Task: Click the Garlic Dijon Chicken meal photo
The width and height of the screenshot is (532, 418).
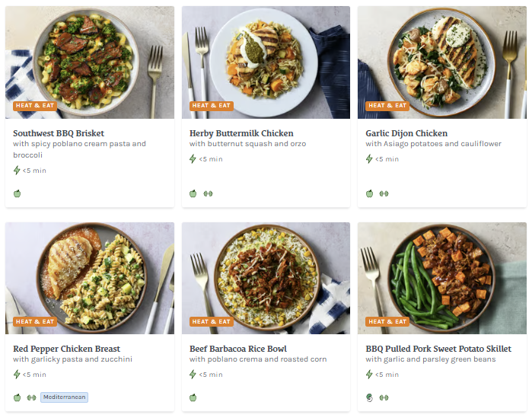Action: click(x=441, y=61)
